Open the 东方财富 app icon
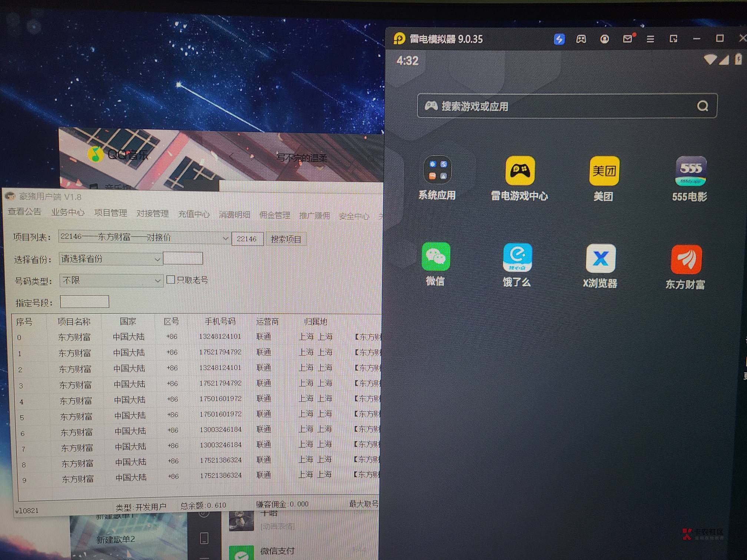 [x=686, y=260]
